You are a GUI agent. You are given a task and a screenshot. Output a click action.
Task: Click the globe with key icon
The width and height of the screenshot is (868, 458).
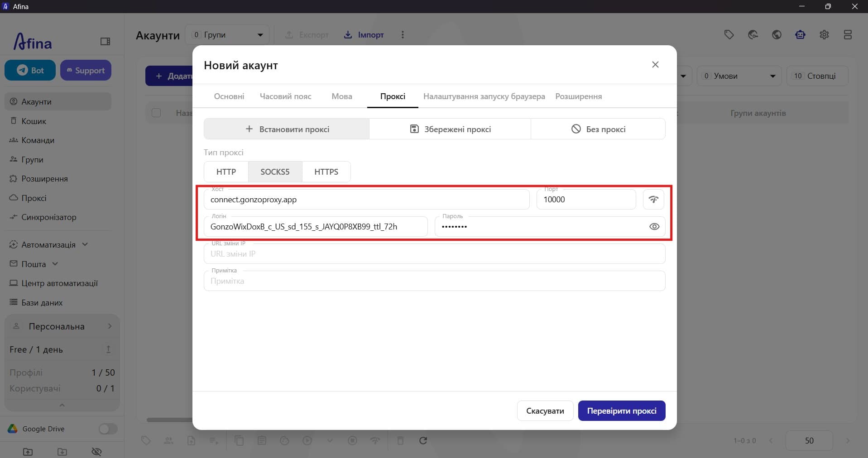[753, 35]
